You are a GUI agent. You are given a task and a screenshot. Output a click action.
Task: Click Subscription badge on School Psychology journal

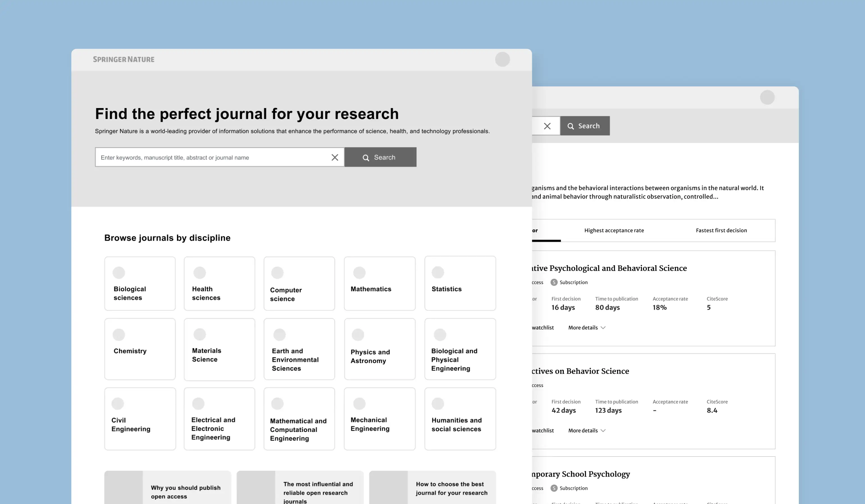[x=569, y=488]
